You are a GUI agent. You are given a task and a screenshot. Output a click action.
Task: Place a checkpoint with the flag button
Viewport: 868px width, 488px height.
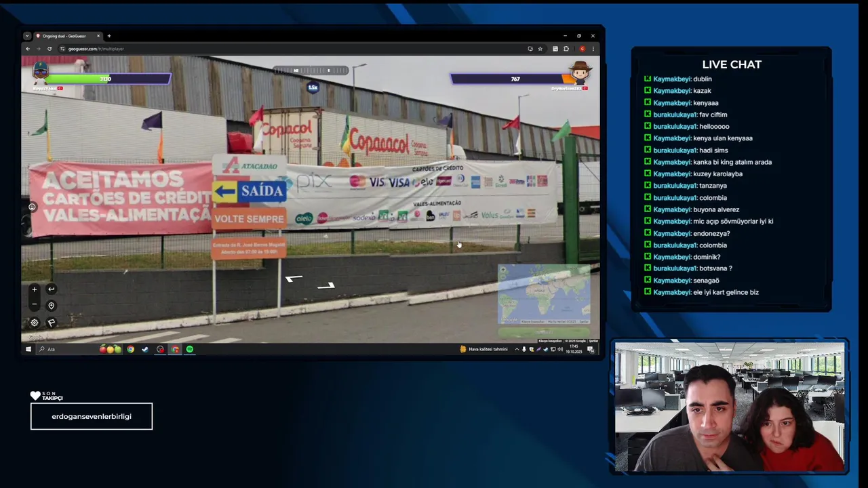pyautogui.click(x=51, y=323)
